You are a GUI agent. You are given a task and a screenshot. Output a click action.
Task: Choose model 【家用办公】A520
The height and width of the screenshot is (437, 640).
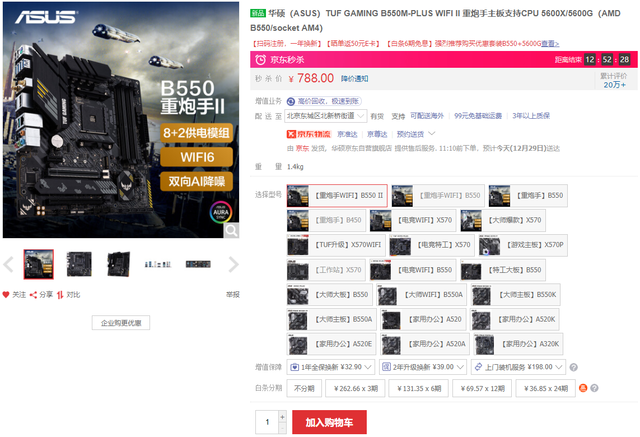point(423,319)
